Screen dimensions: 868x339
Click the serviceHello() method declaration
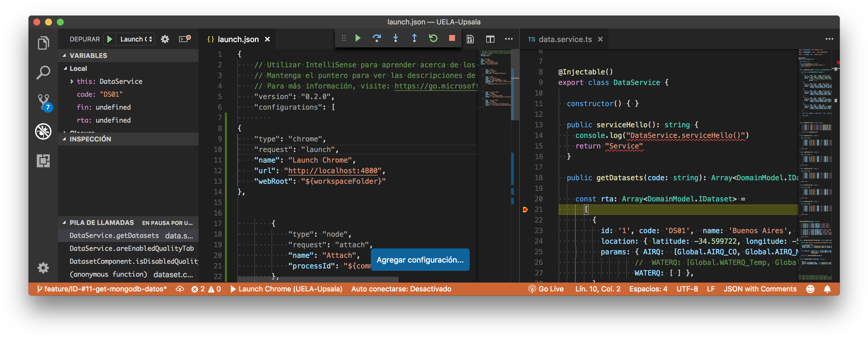(x=632, y=125)
